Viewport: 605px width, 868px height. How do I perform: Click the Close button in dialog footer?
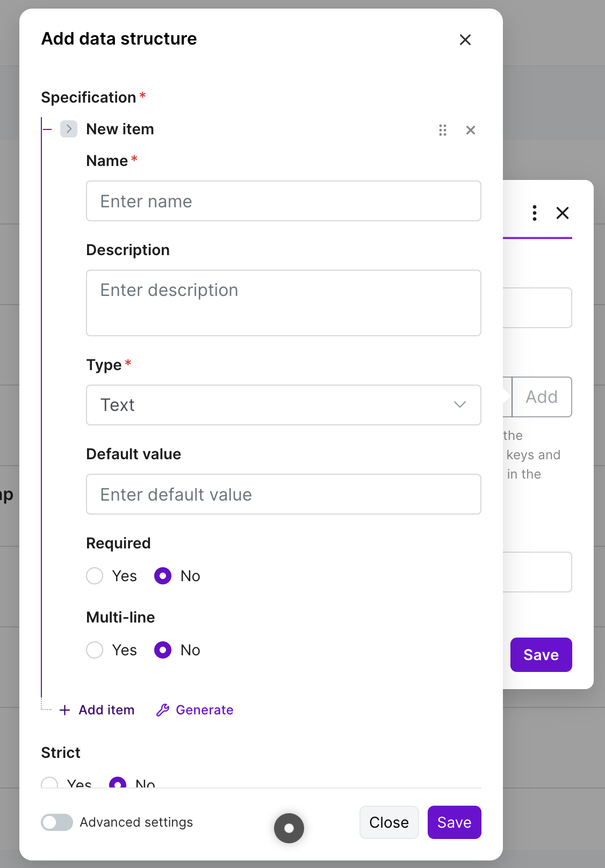click(x=389, y=822)
